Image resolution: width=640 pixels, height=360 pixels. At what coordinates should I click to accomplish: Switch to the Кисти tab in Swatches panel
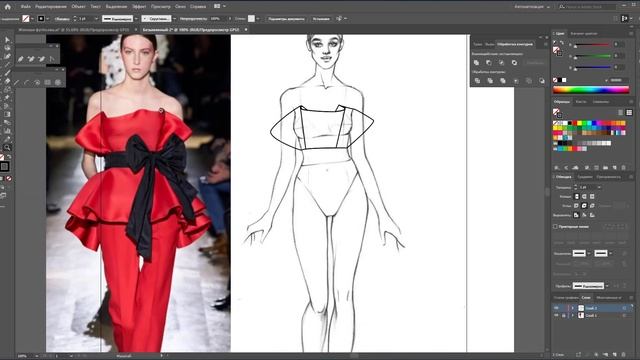click(x=581, y=102)
